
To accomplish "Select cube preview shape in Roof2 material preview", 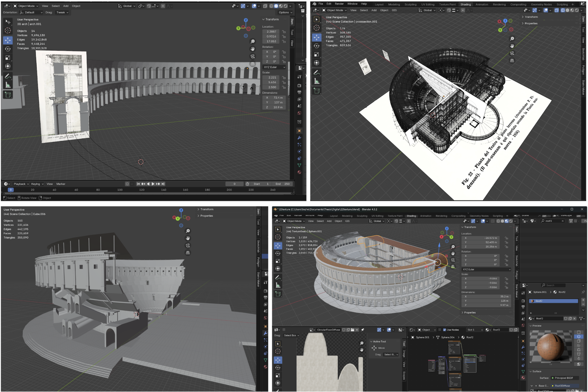I will coord(579,341).
